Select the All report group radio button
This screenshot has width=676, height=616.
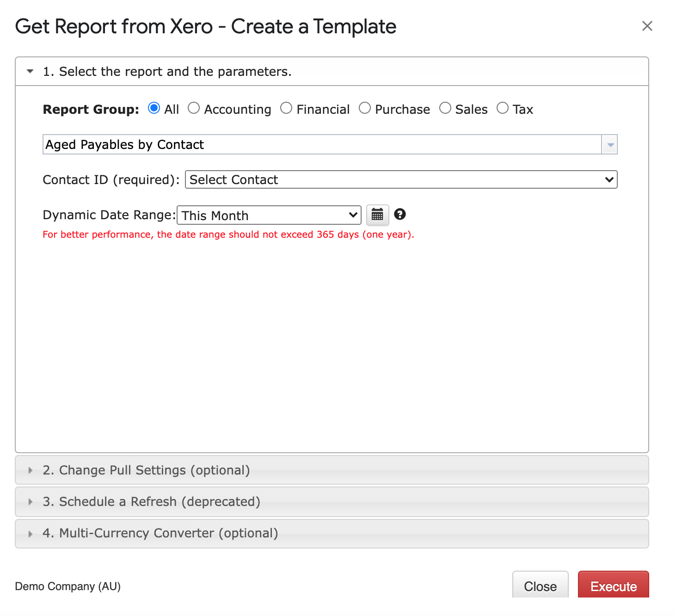154,108
